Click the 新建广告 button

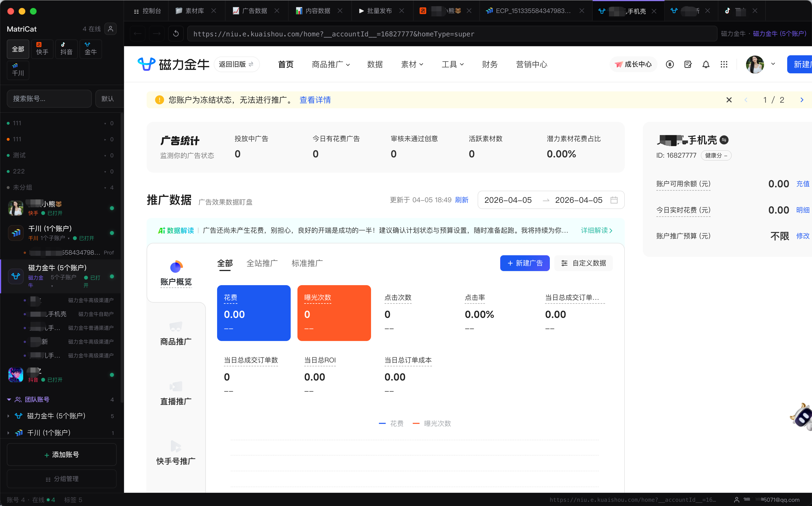[x=524, y=263]
